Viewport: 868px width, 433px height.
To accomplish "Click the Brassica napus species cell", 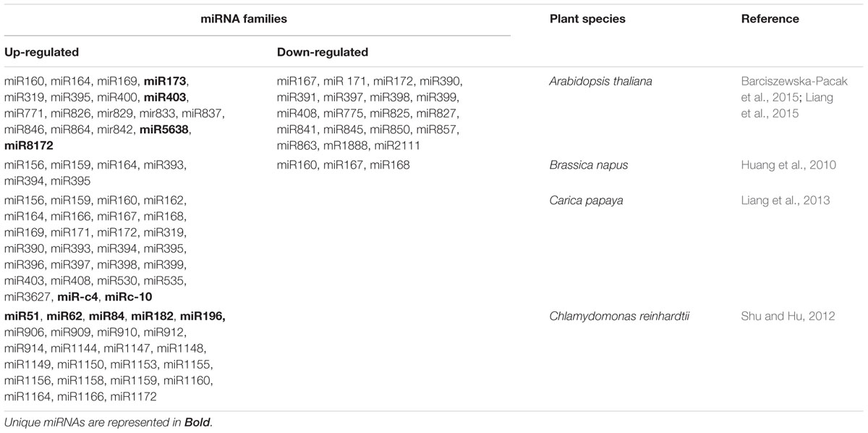I will 588,165.
